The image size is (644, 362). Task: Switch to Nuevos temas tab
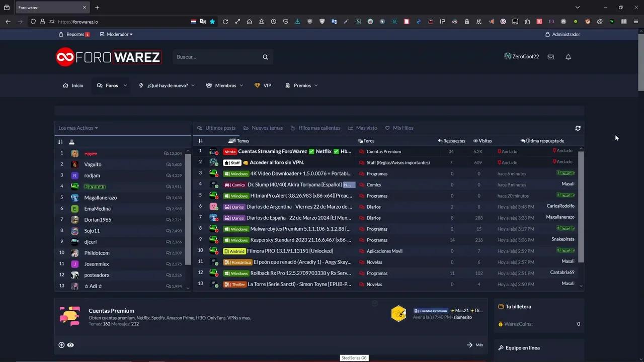coord(263,128)
